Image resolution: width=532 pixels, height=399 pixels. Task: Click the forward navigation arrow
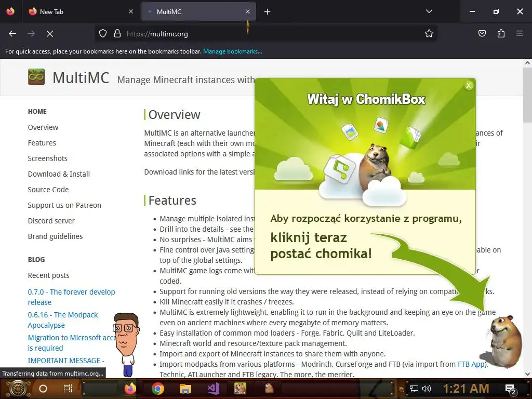tap(31, 34)
